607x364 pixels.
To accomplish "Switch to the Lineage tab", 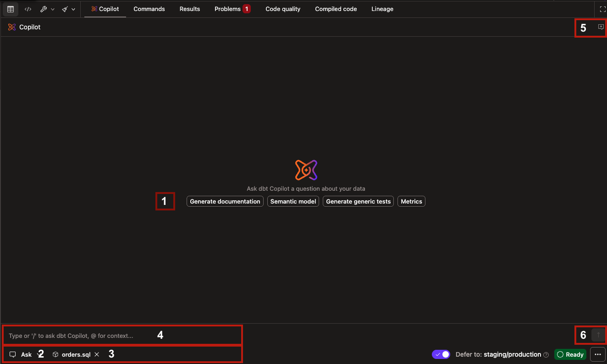I will [x=382, y=9].
